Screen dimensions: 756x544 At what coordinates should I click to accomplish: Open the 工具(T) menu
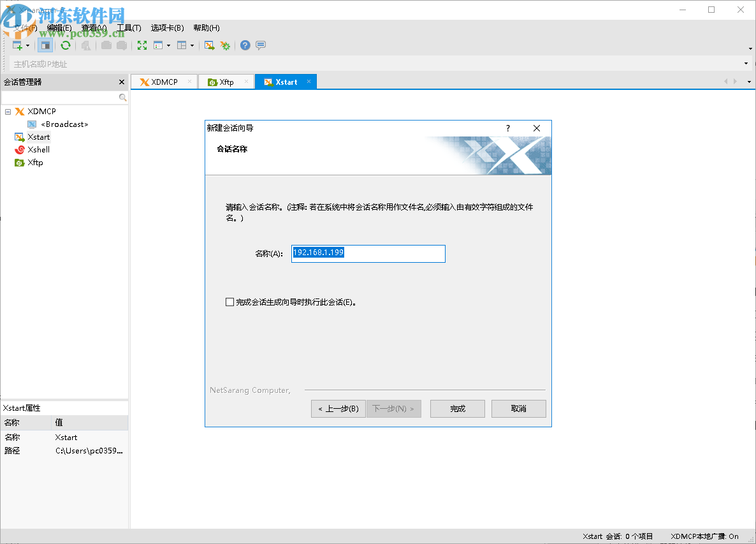[129, 27]
